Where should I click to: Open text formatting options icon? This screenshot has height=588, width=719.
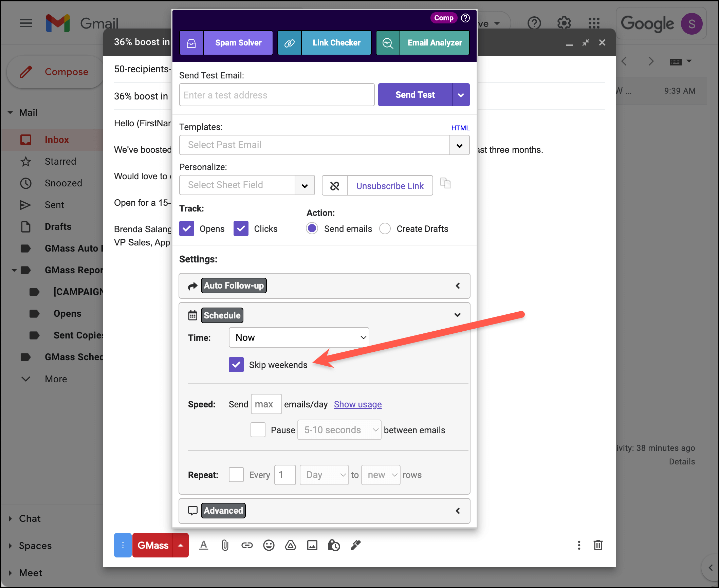click(x=204, y=545)
